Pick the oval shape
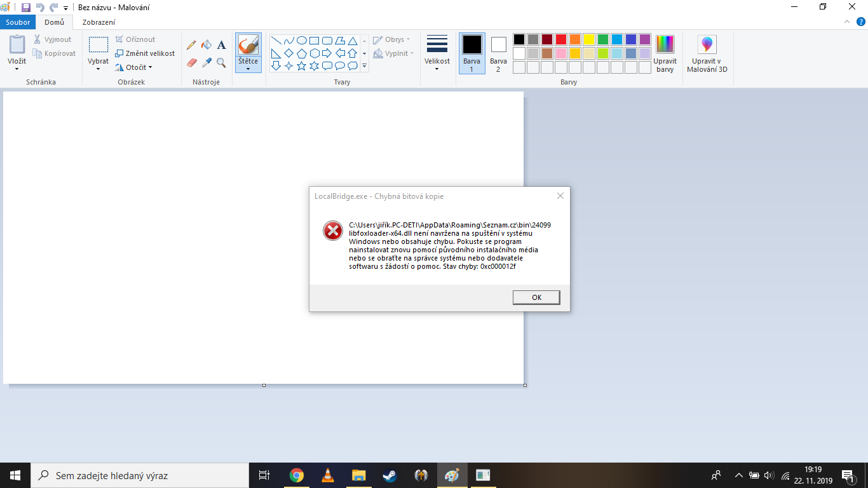 tap(302, 41)
